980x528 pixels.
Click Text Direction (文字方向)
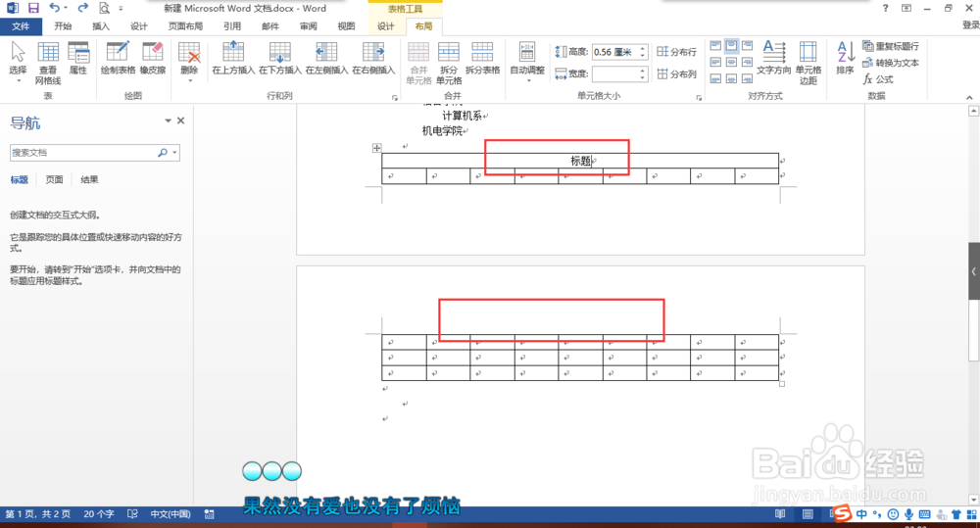[774, 58]
